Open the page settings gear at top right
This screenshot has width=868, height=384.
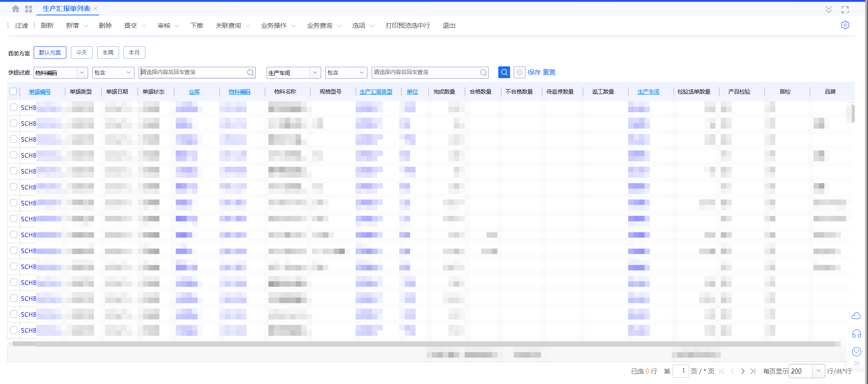845,25
